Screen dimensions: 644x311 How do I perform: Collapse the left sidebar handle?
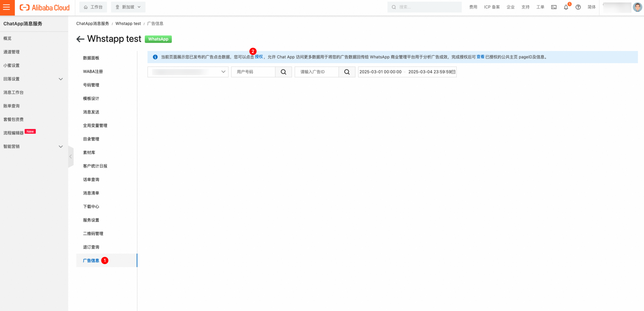71,157
